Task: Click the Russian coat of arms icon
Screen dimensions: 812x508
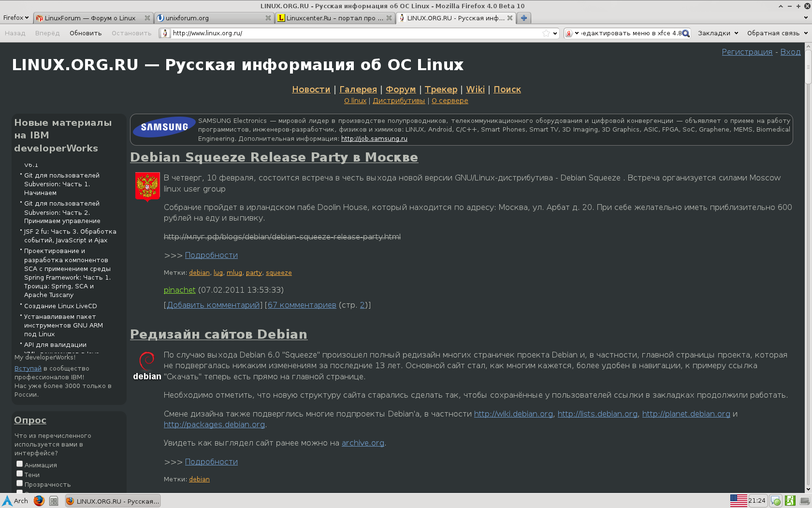Action: 147,187
